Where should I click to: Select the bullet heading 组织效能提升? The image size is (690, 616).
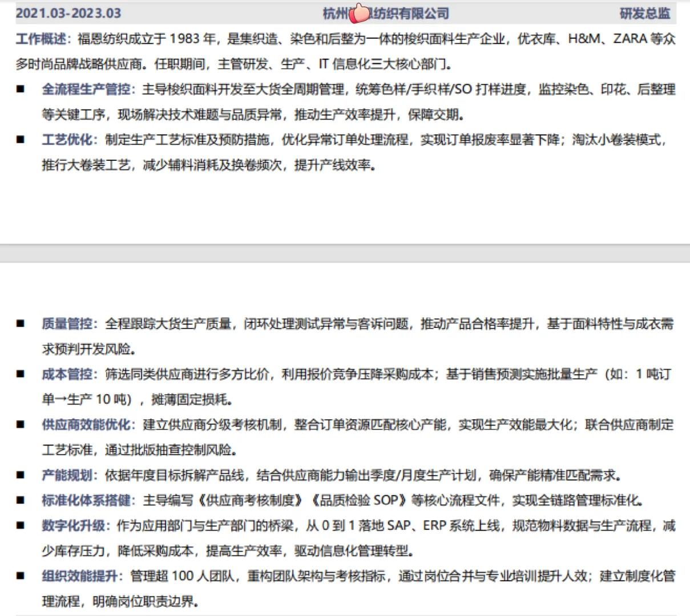(x=80, y=576)
